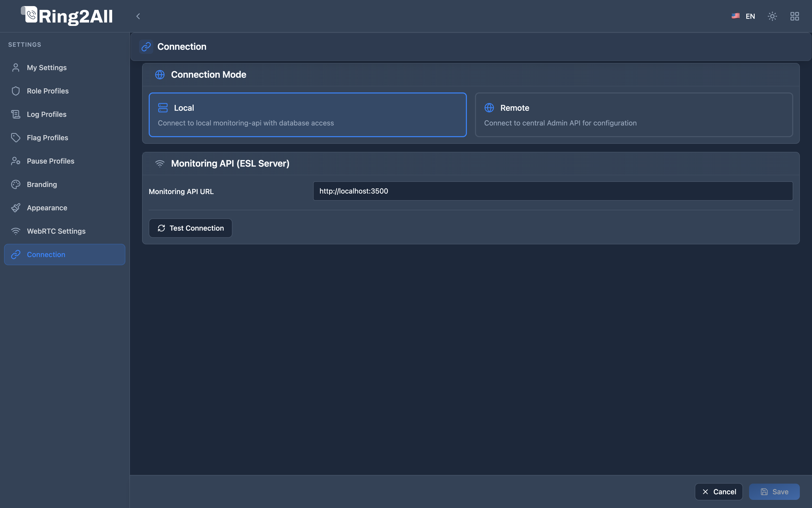Click the SETTINGS sidebar heading
The height and width of the screenshot is (508, 812).
(25, 45)
